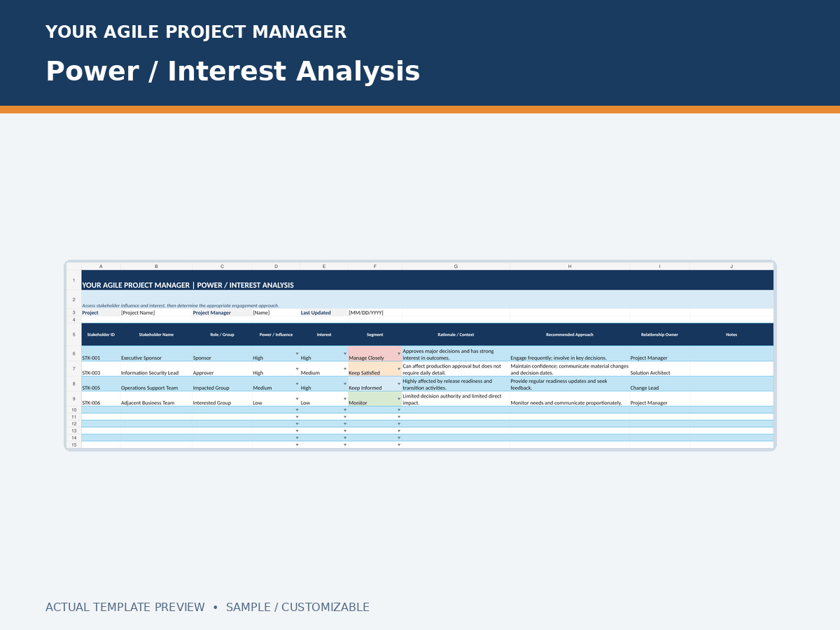The width and height of the screenshot is (840, 630).
Task: Select the Change Lead owner cell
Action: (x=659, y=384)
